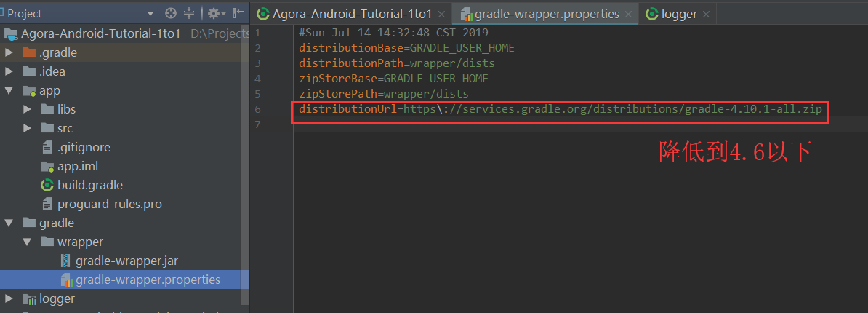Click the gradle folder icon
Screen dimensions: 868x313
(29, 223)
